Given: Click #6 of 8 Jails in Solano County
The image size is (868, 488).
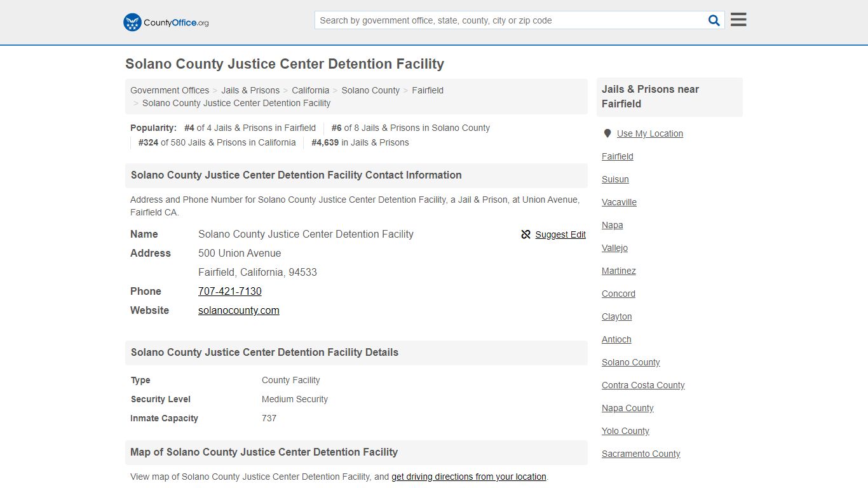Looking at the screenshot, I should (410, 128).
